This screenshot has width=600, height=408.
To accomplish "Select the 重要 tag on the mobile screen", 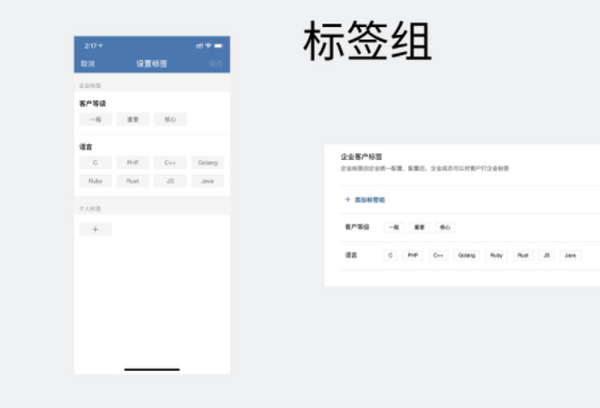I will coord(133,119).
